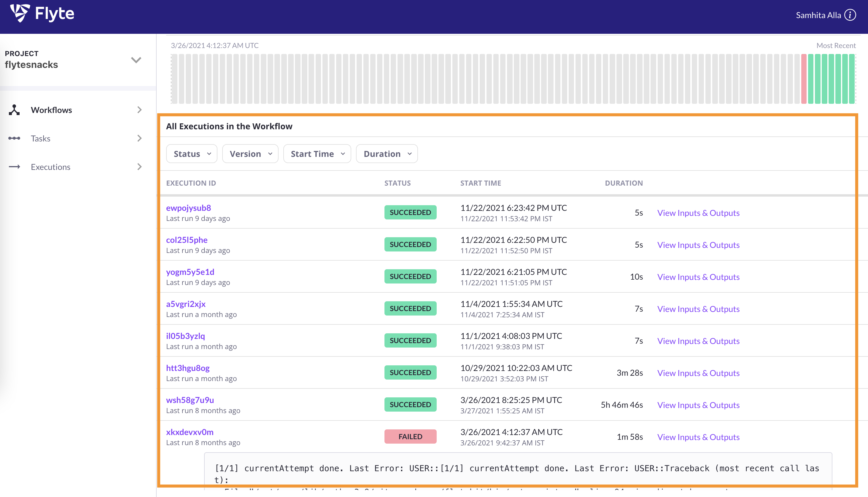The height and width of the screenshot is (497, 868).
Task: Expand the Tasks chevron arrow
Action: pos(139,138)
